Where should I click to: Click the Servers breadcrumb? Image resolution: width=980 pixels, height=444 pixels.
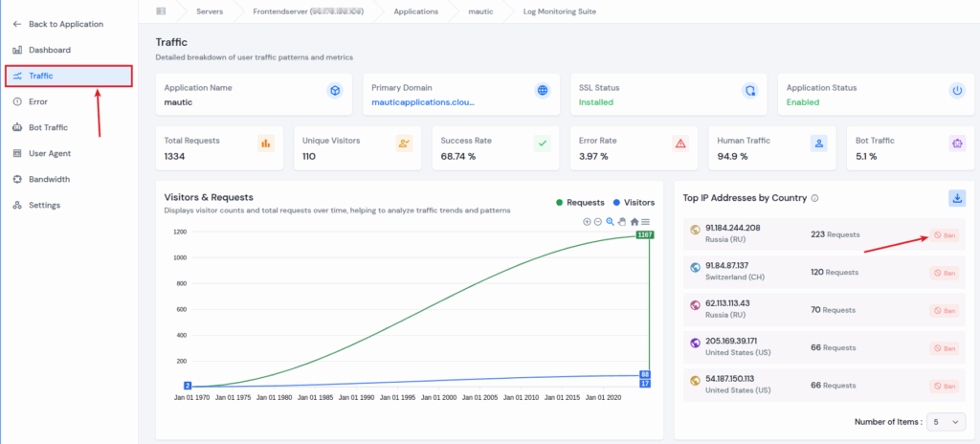click(210, 11)
